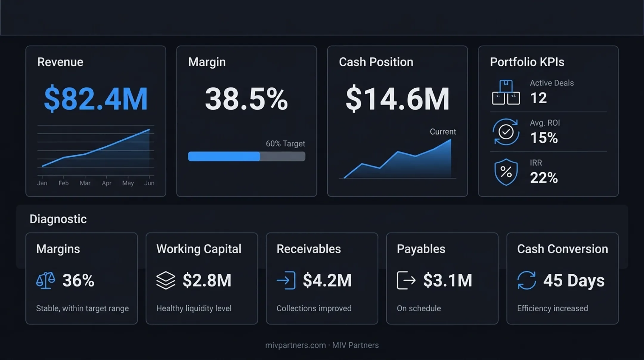Image resolution: width=644 pixels, height=360 pixels.
Task: Click 'Healthy liquidity level' text
Action: point(194,308)
